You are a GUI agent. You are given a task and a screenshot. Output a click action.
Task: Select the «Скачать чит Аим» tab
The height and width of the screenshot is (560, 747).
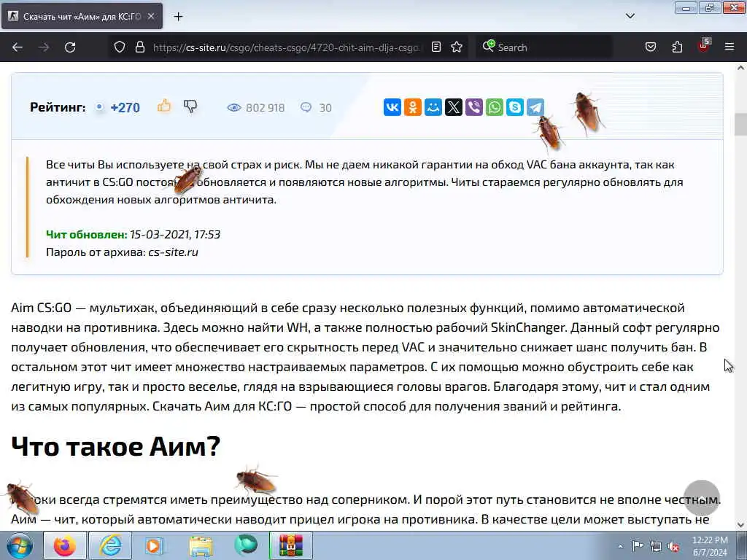pyautogui.click(x=82, y=16)
